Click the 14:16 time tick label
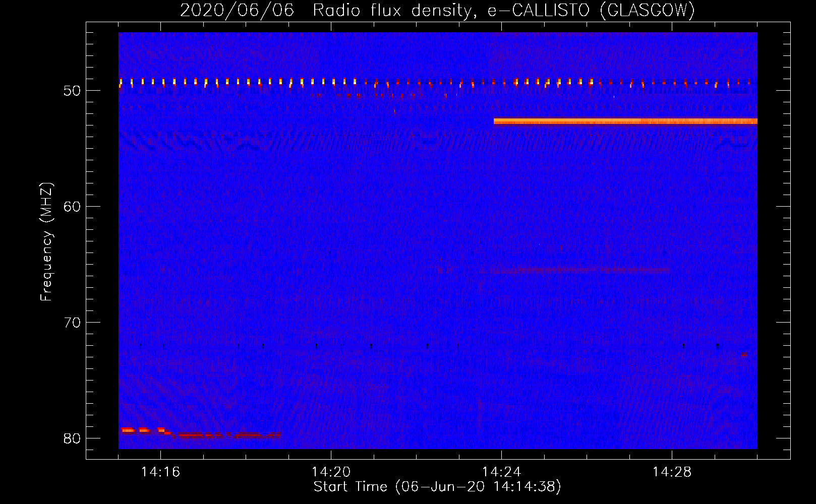 160,472
